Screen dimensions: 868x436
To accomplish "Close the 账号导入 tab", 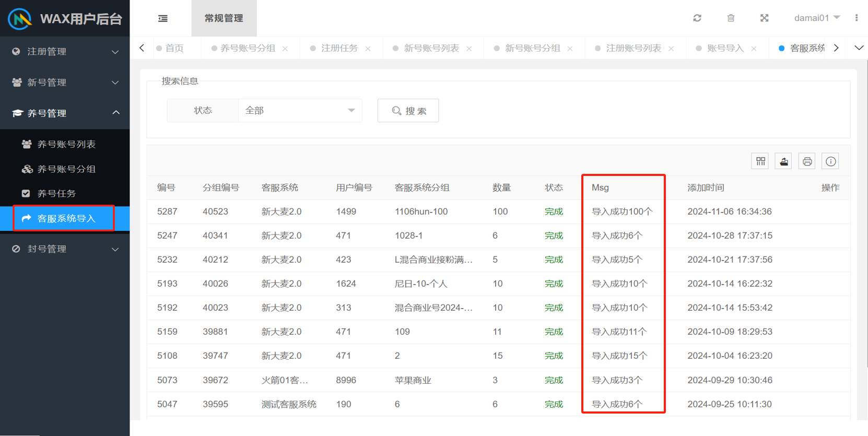I will tap(754, 49).
